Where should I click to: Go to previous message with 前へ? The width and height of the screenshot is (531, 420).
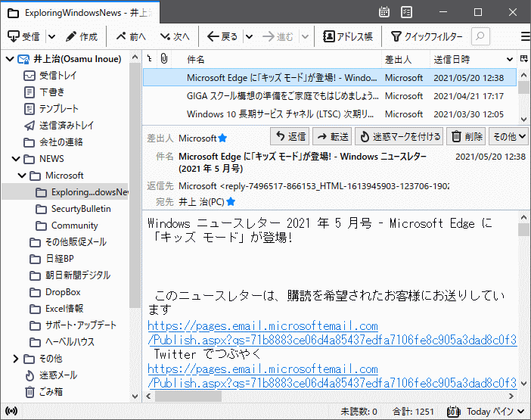point(131,36)
